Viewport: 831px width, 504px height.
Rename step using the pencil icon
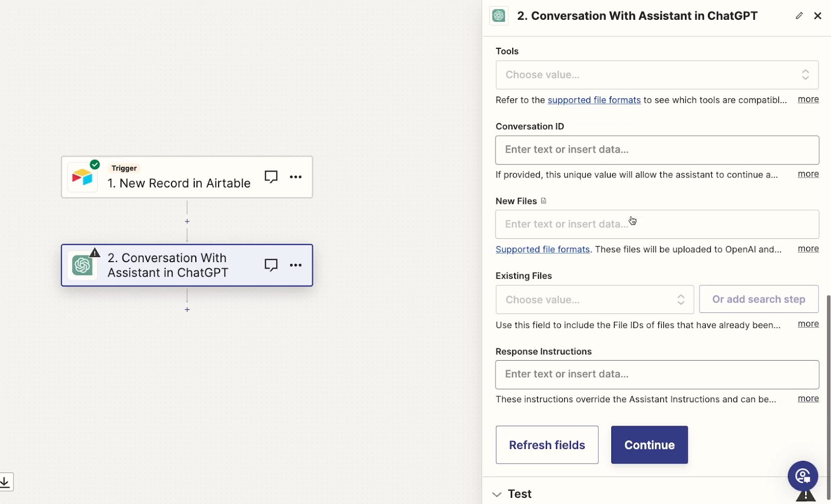(799, 16)
